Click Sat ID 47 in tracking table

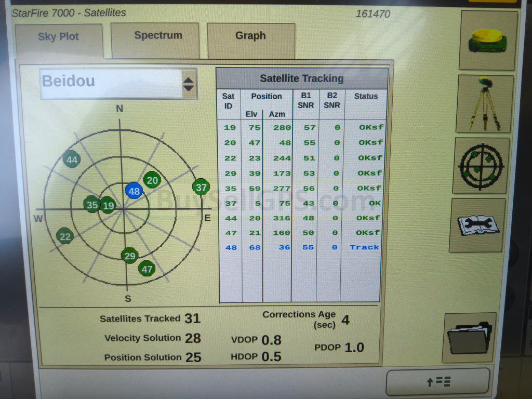[x=231, y=233]
